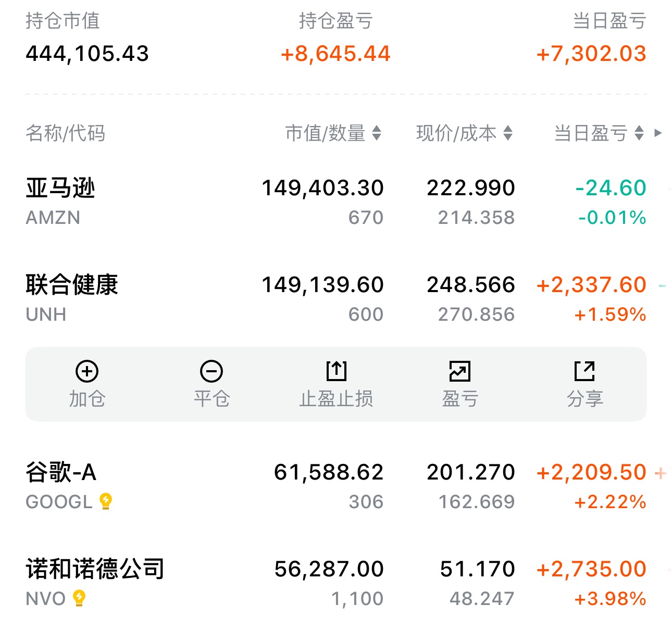Tap AMZN daily loss -24.60 value
672x630 pixels.
pyautogui.click(x=611, y=188)
